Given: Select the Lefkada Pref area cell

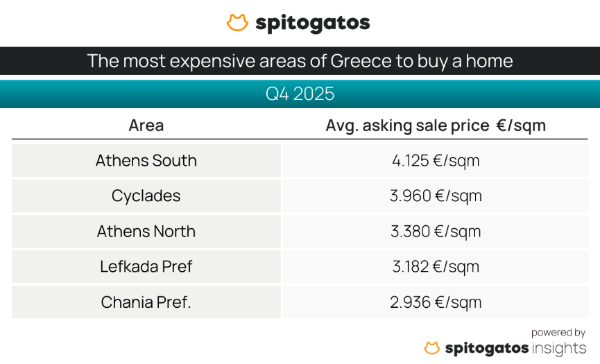Looking at the screenshot, I should tap(146, 267).
